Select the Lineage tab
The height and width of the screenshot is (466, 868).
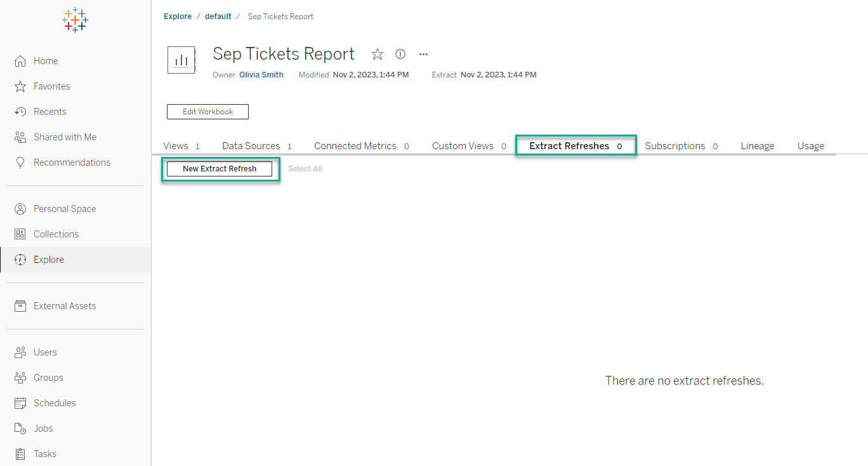pyautogui.click(x=757, y=146)
